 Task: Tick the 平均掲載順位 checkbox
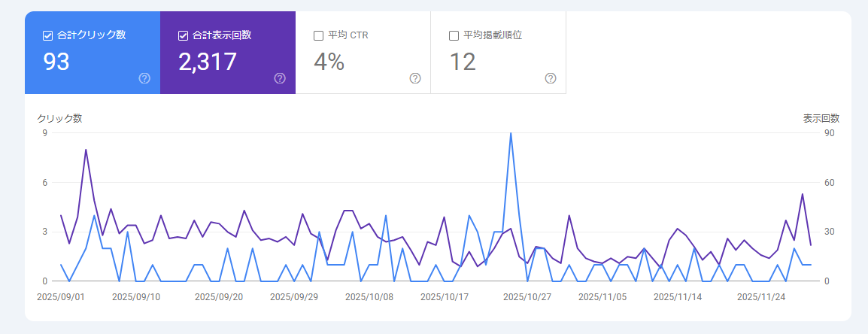click(x=454, y=35)
